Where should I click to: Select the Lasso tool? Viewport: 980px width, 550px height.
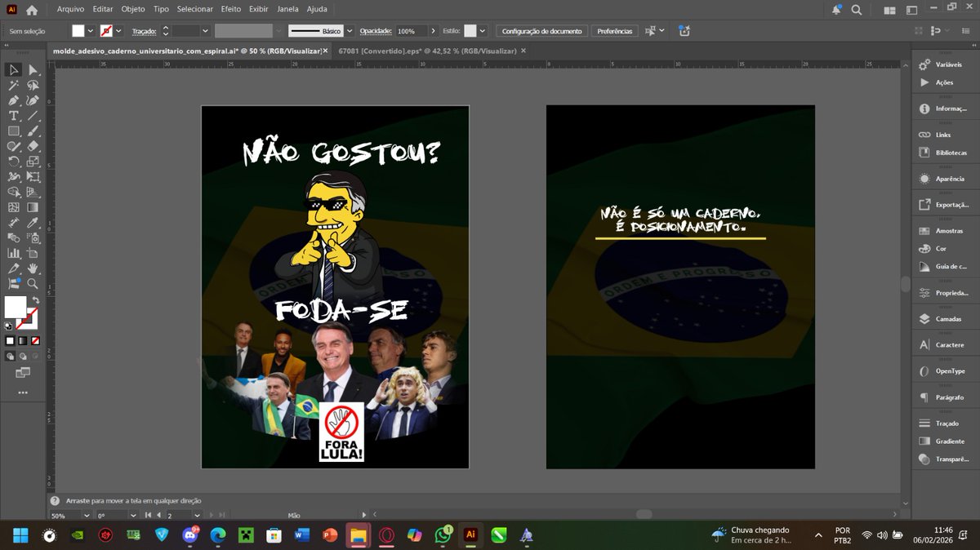point(33,85)
